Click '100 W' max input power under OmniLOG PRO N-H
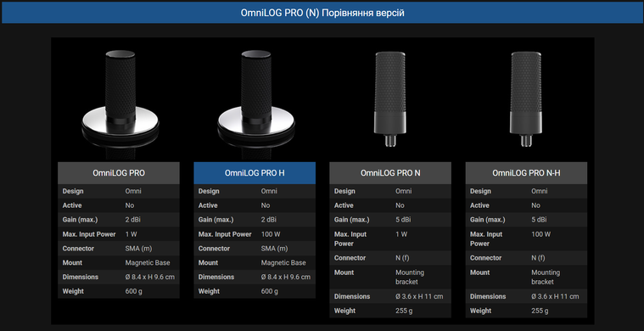The height and width of the screenshot is (331, 644). point(541,234)
